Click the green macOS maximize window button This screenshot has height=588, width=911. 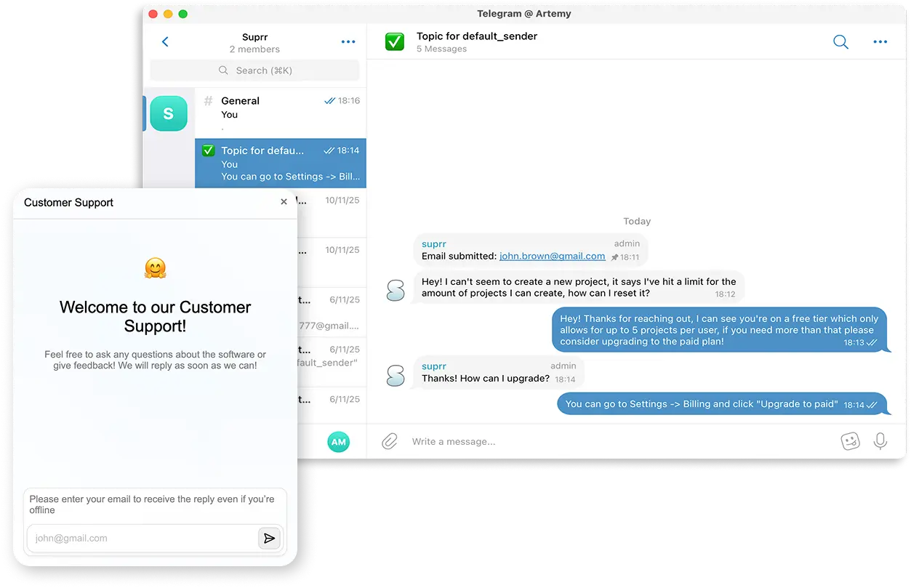click(183, 14)
